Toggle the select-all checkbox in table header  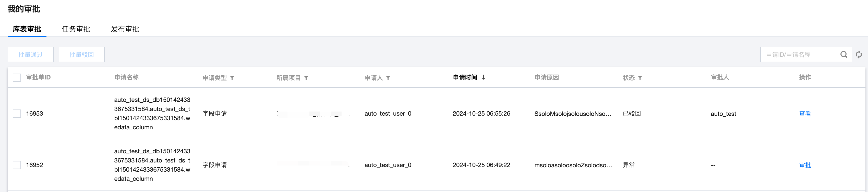17,78
